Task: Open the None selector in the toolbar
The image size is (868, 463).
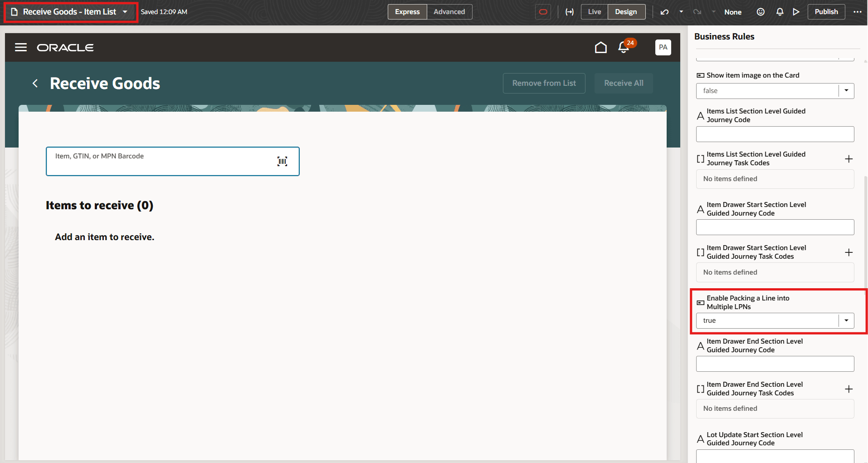Action: (x=733, y=12)
